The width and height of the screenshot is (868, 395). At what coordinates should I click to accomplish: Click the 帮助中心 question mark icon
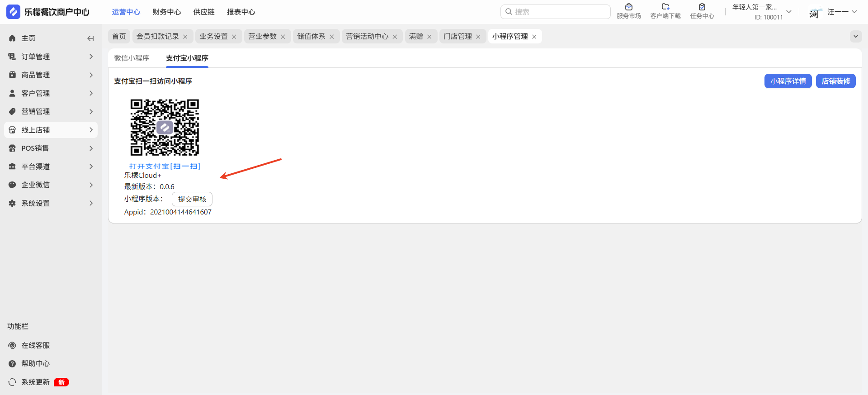(12, 363)
